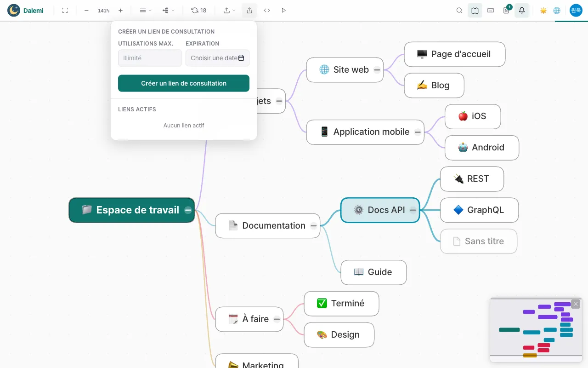Click the calendar icon in expiration field
This screenshot has width=588, height=368.
(241, 58)
